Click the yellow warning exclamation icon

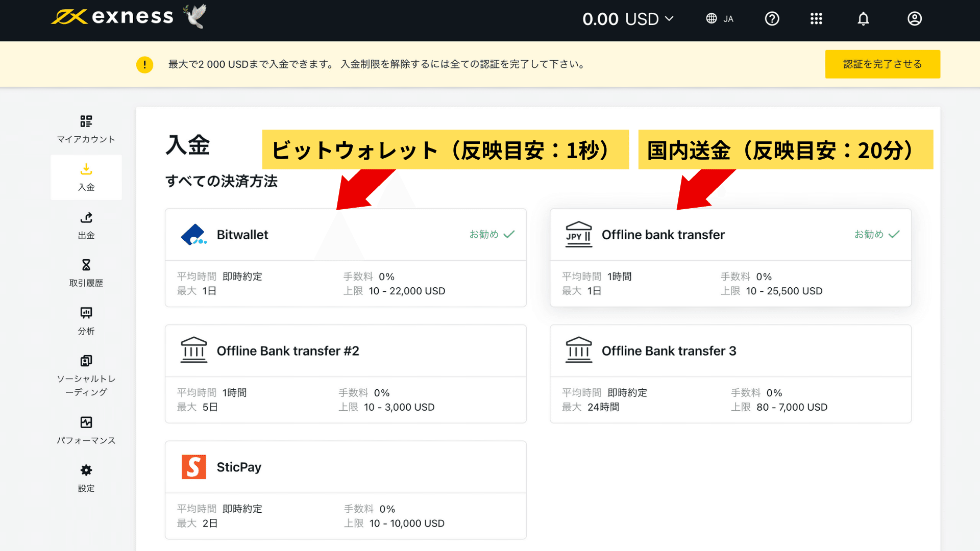click(144, 65)
